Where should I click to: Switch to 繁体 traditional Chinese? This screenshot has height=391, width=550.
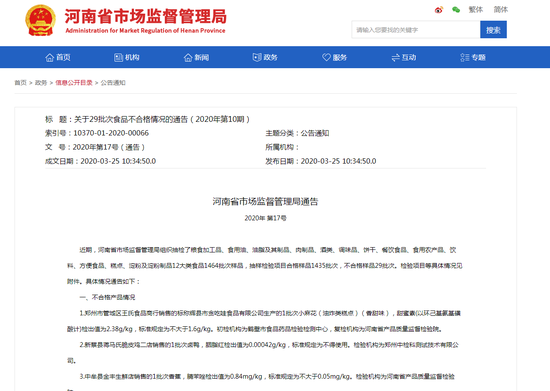pyautogui.click(x=476, y=10)
